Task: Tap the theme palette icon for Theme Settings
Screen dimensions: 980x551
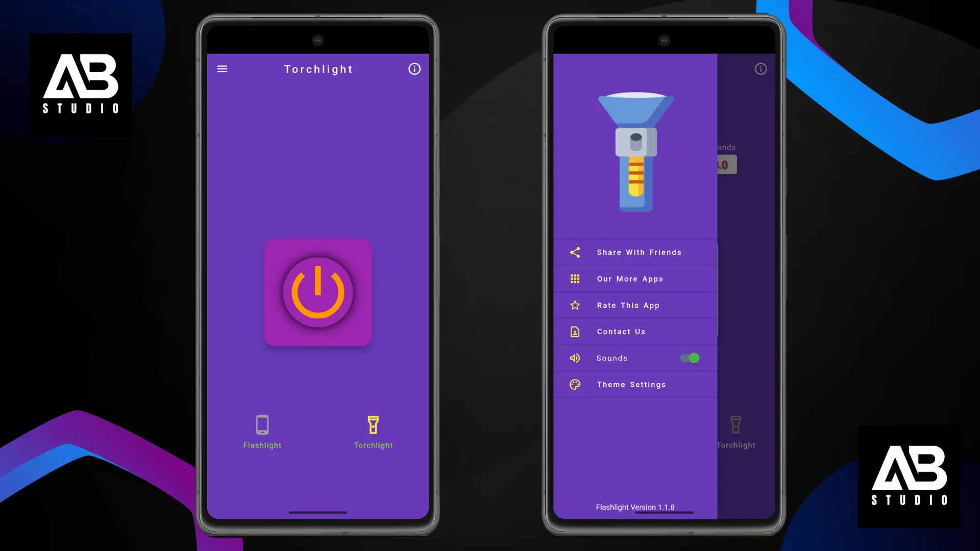Action: (x=575, y=384)
